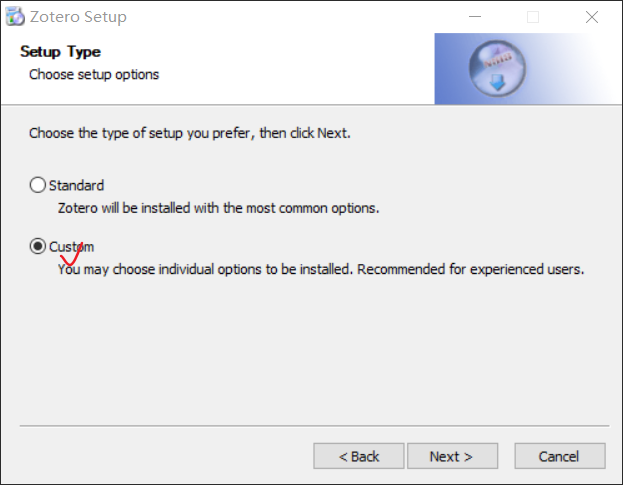The width and height of the screenshot is (623, 485).
Task: Click the Custom option label text
Action: pos(72,247)
